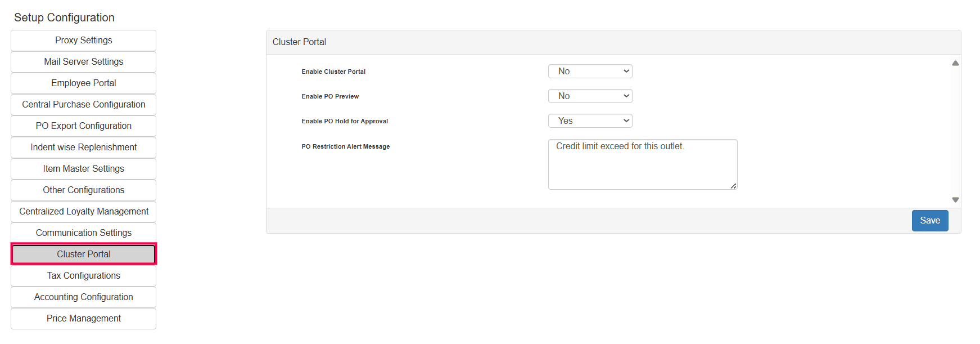The height and width of the screenshot is (344, 980).
Task: Go to Item Master Settings
Action: click(x=84, y=169)
